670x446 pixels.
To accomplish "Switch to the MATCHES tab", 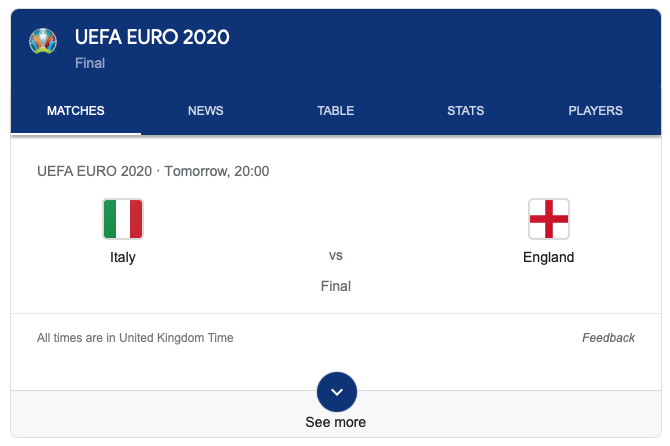I will pyautogui.click(x=76, y=111).
